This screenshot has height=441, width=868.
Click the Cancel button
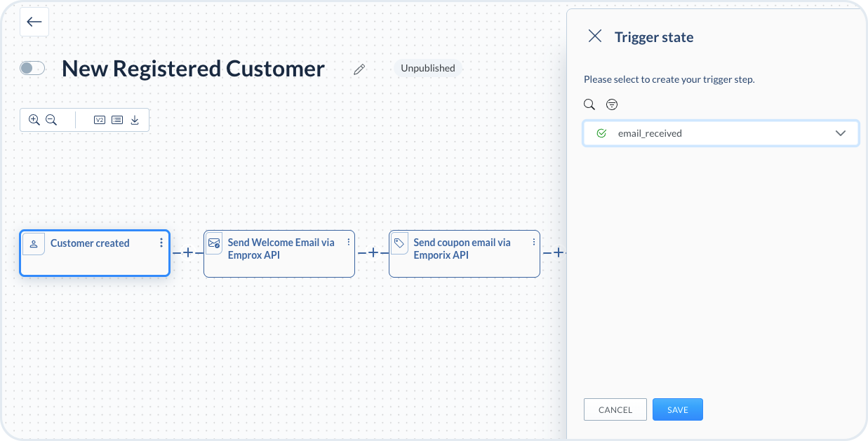click(615, 409)
